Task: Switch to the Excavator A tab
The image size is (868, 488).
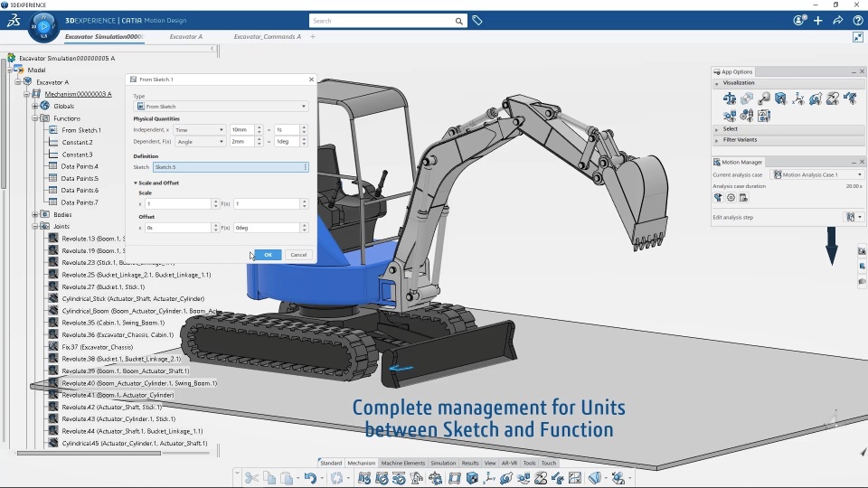Action: click(x=185, y=36)
